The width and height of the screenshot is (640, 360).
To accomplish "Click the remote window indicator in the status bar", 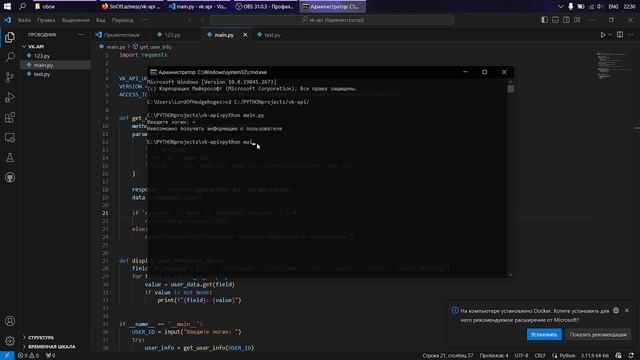I will point(7,356).
